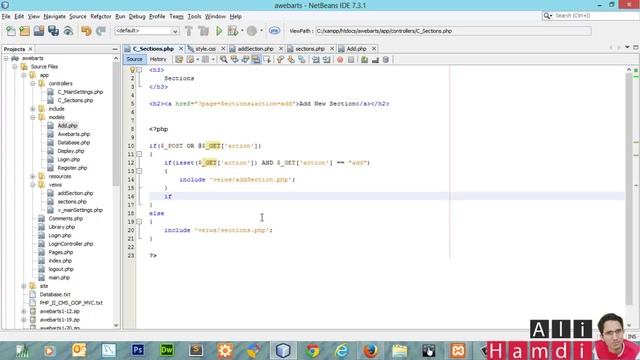
Task: Toggle code fold at line 11
Action: 139,154
